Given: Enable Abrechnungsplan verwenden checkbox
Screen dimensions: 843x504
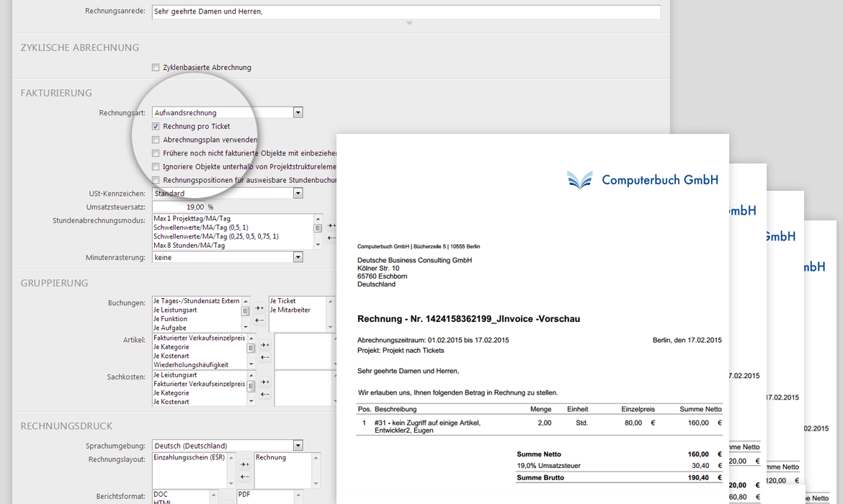Looking at the screenshot, I should pos(156,140).
